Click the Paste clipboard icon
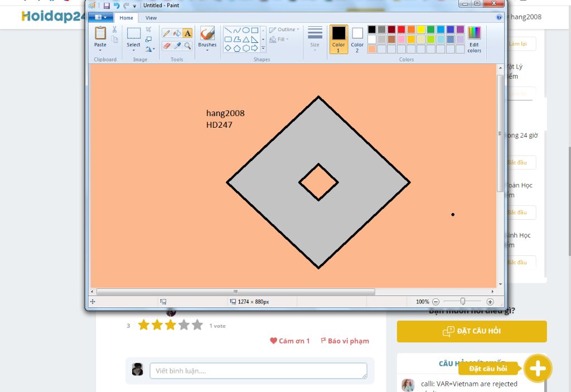Viewport: 571px width, 392px height. coord(100,33)
